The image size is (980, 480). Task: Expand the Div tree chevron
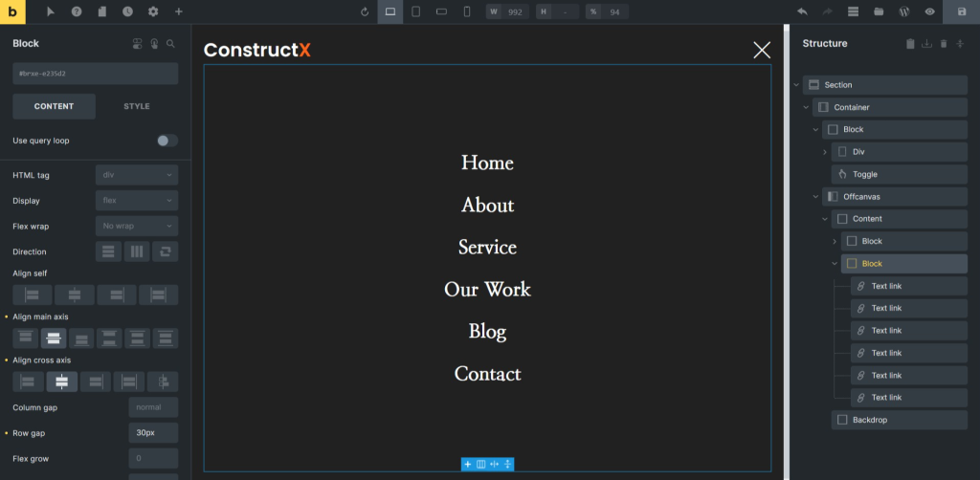(825, 152)
